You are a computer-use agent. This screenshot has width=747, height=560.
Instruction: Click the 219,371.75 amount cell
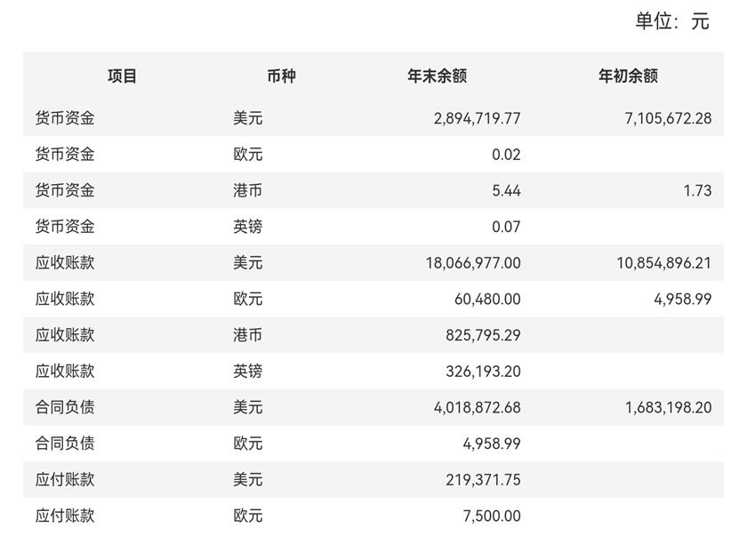click(x=483, y=480)
